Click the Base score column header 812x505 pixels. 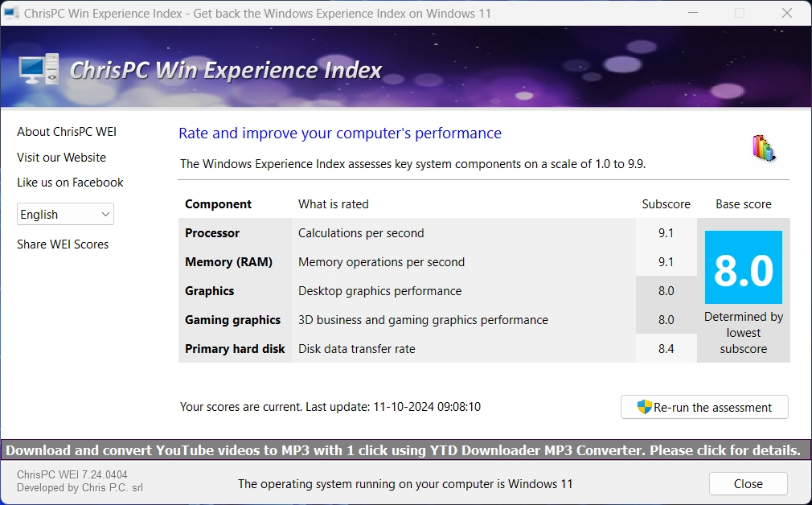[x=744, y=204]
